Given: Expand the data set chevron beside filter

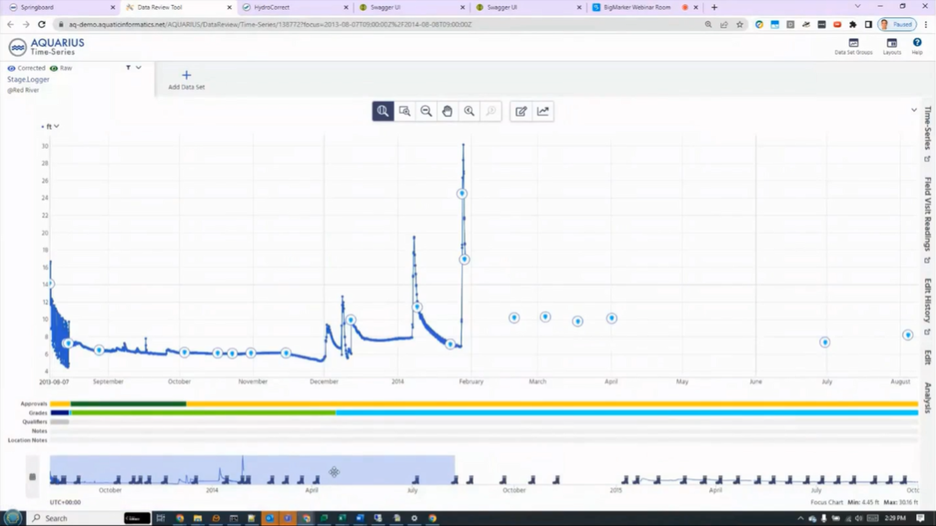Looking at the screenshot, I should tap(138, 68).
